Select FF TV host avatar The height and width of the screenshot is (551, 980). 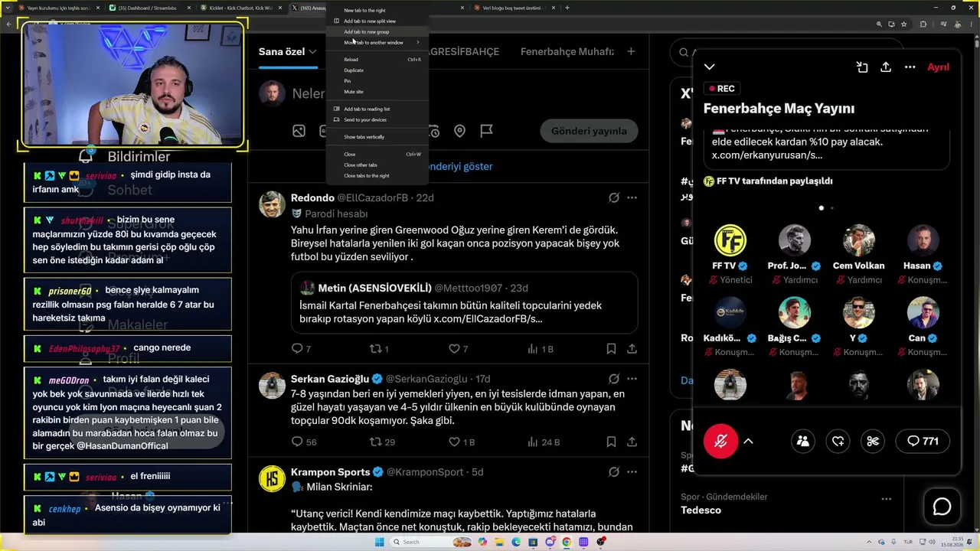pyautogui.click(x=730, y=240)
